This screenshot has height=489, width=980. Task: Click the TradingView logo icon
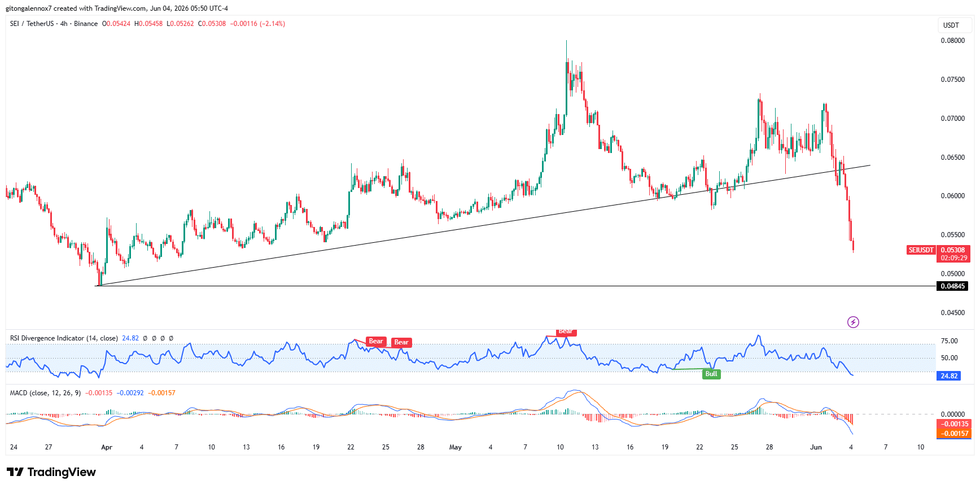tap(15, 472)
